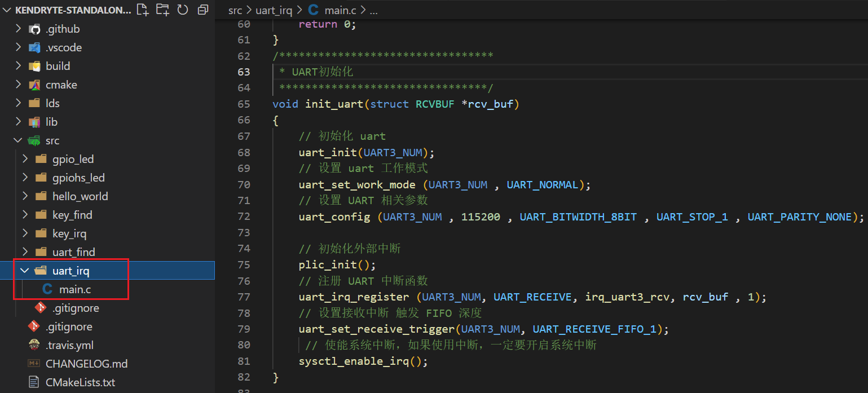
Task: Select uart_irq in the breadcrumb
Action: coord(274,10)
